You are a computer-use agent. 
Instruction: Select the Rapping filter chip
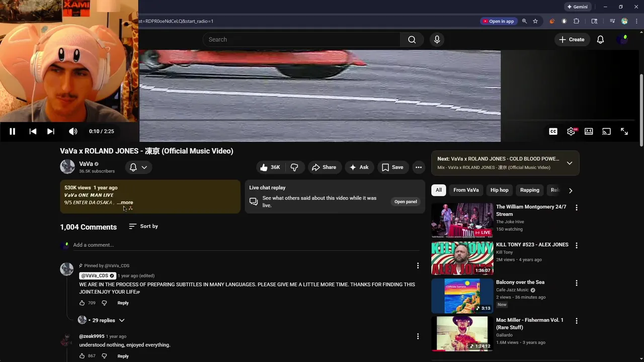tap(529, 190)
